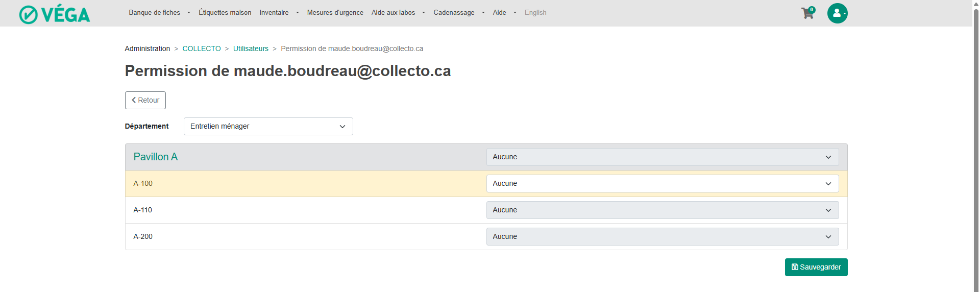The width and height of the screenshot is (980, 292).
Task: Follow the COLLECTO breadcrumb link
Action: click(x=202, y=48)
